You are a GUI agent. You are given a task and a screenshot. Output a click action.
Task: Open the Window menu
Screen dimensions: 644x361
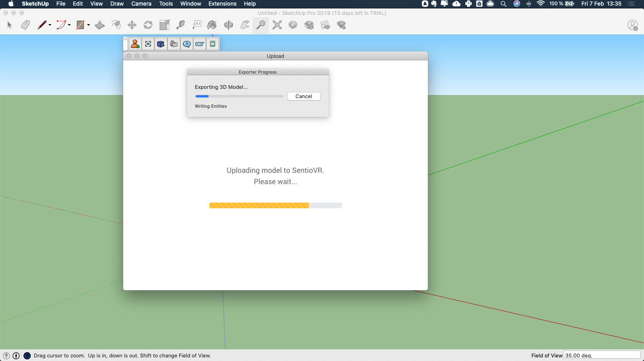coord(190,4)
